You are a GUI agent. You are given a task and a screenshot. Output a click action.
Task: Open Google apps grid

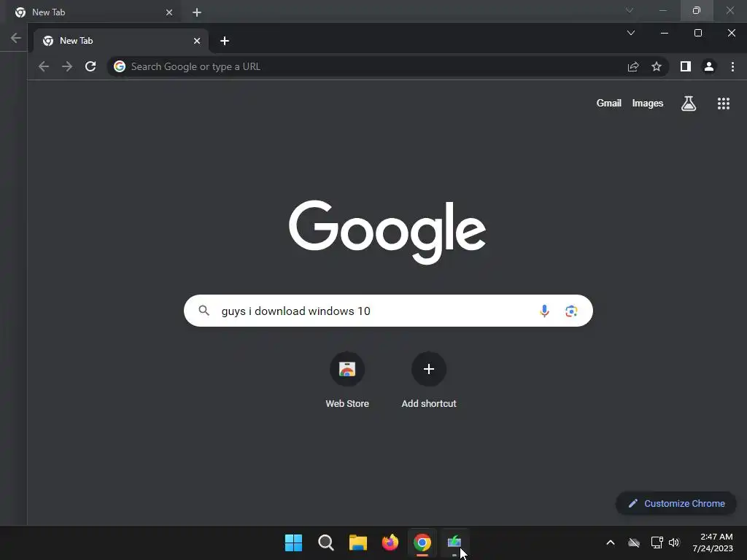coord(724,104)
